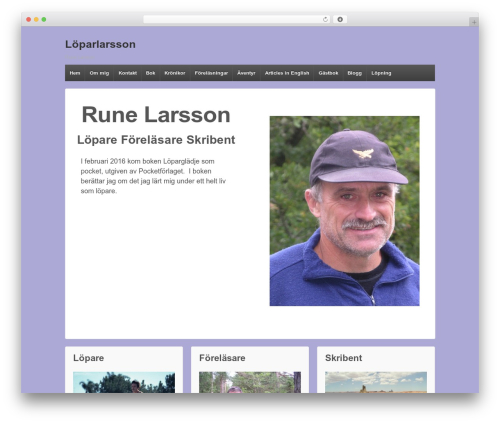Select the Löpning menu item
This screenshot has height=423, width=500.
tap(381, 73)
